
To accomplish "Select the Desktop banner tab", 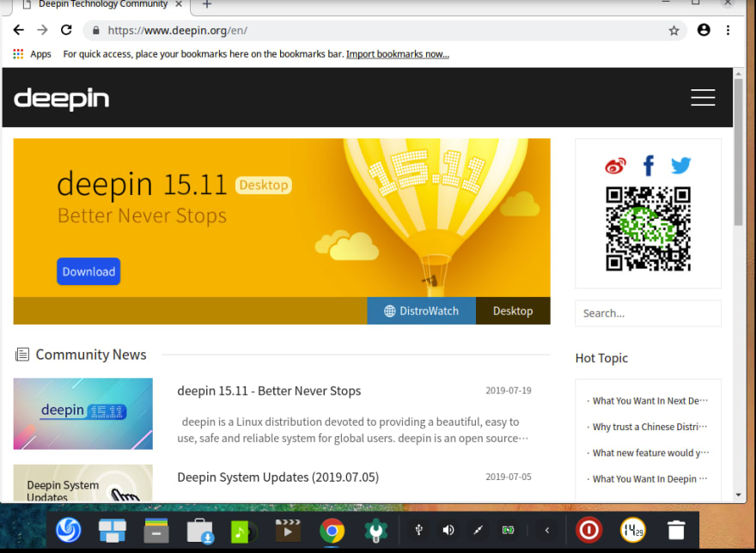I will [513, 311].
